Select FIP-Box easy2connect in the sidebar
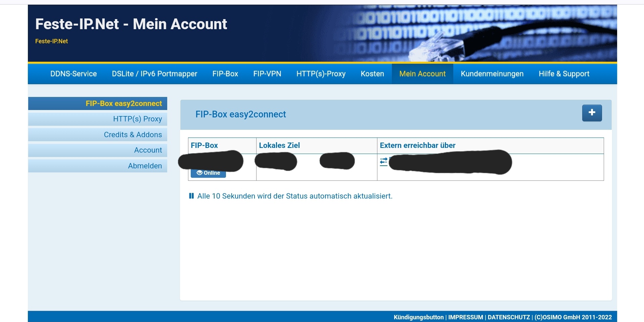 click(x=98, y=103)
